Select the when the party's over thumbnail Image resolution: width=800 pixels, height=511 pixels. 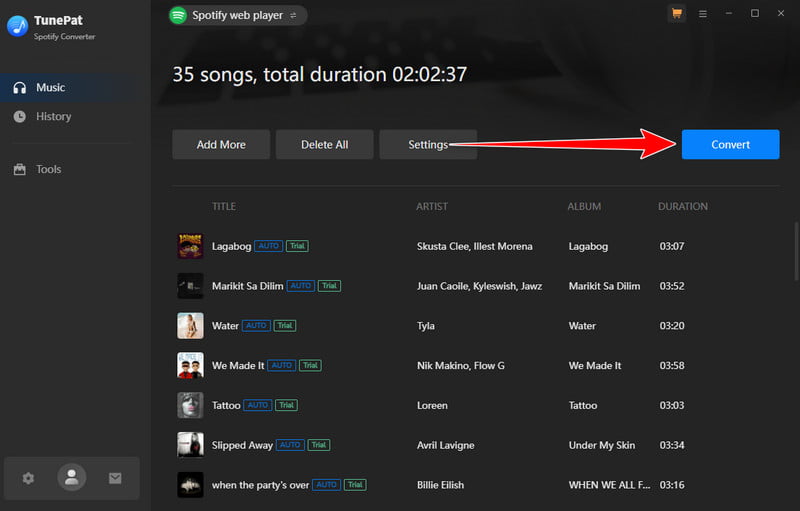pos(190,484)
